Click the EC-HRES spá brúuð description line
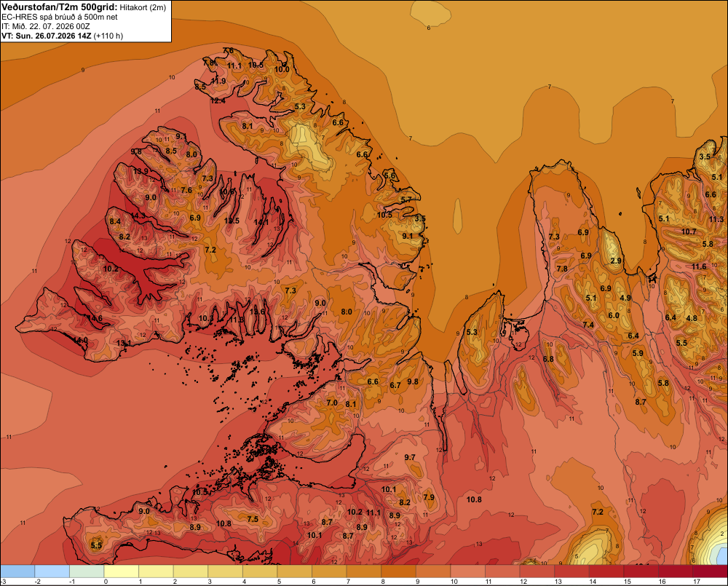 [x=60, y=17]
